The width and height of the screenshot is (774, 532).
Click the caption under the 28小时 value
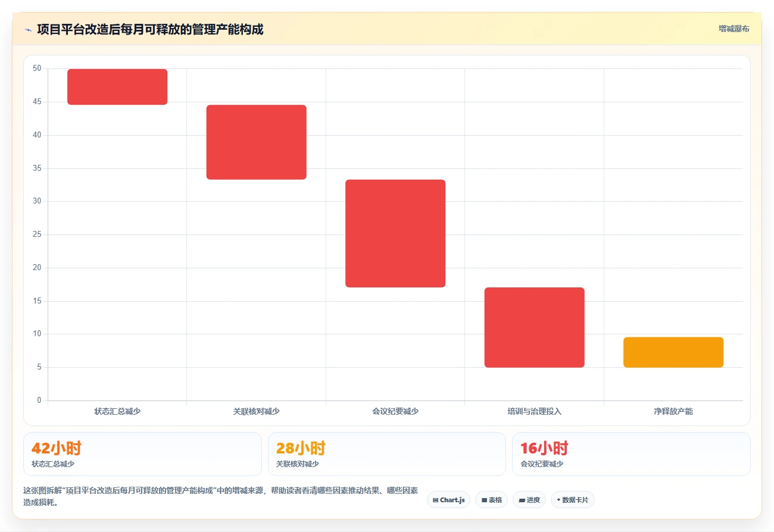(x=298, y=464)
